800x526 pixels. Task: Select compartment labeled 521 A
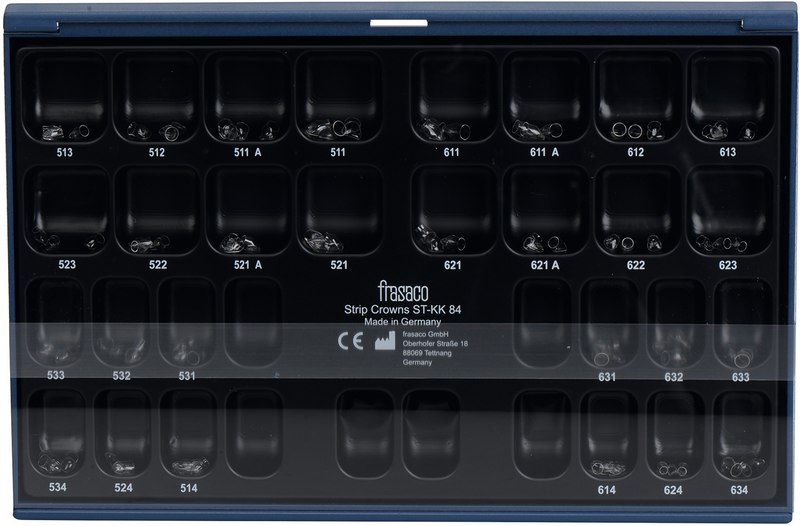[x=246, y=211]
